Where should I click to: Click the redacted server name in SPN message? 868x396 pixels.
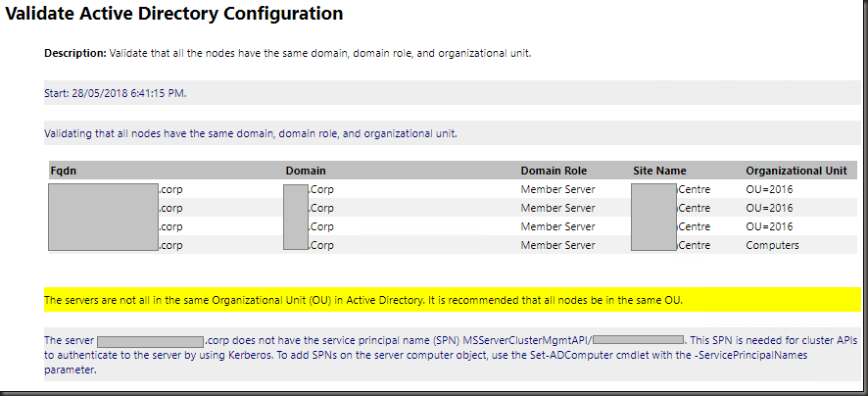click(x=149, y=341)
